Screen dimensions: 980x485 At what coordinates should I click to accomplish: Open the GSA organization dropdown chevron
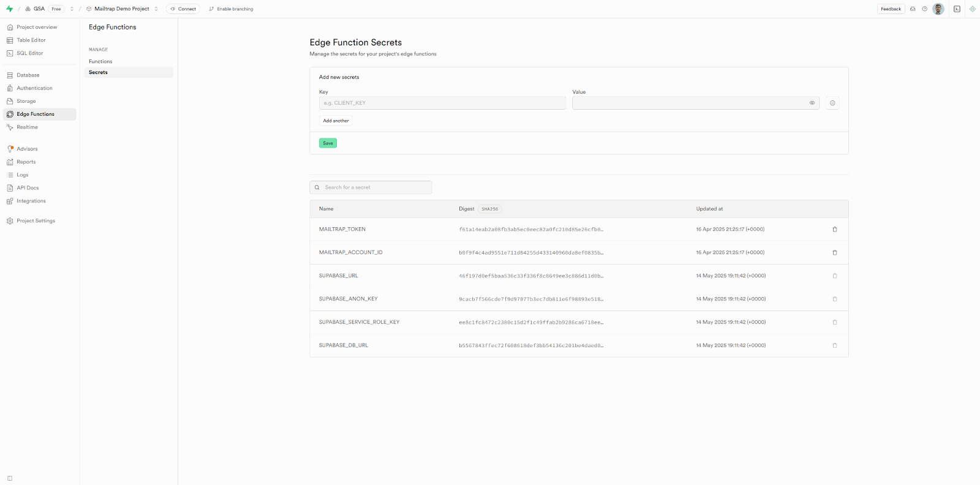click(x=72, y=9)
